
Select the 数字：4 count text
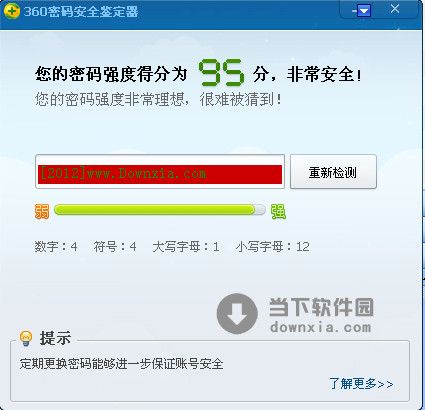click(x=56, y=247)
